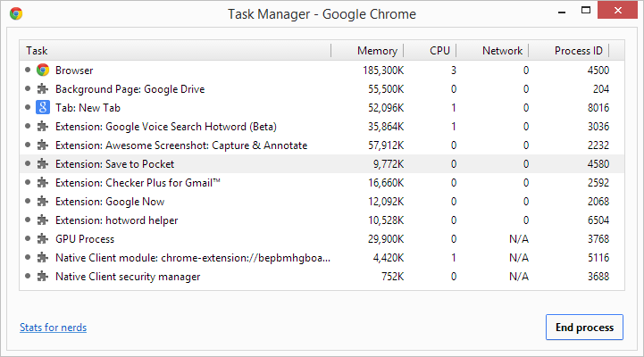This screenshot has height=357, width=644.
Task: Click N/A network value for GPU Process
Action: click(x=519, y=239)
